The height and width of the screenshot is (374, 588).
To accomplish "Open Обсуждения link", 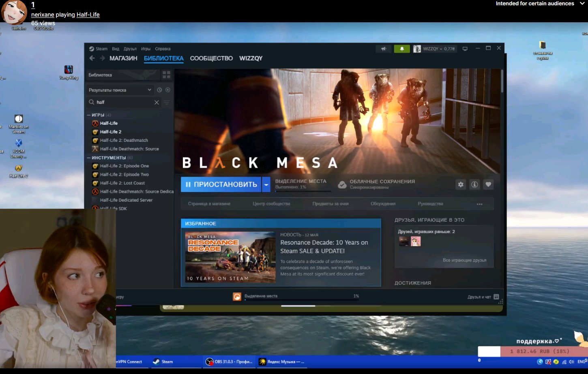I will point(383,204).
